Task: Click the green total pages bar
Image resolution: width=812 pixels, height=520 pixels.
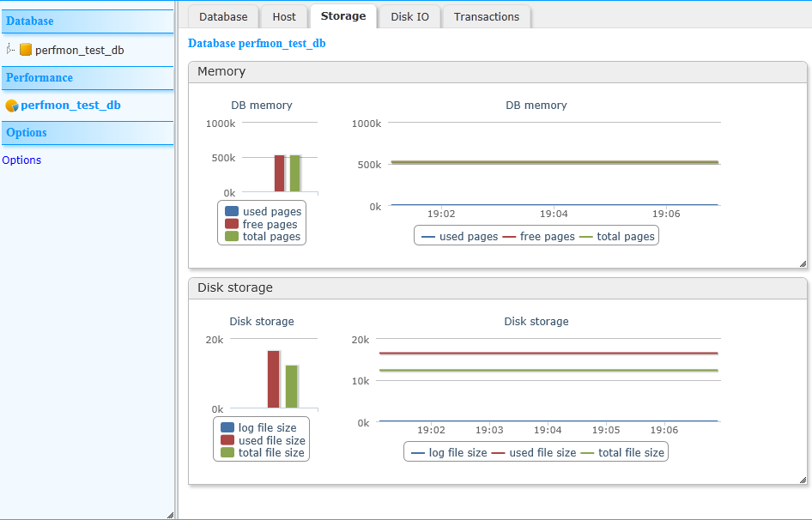Action: click(x=294, y=173)
